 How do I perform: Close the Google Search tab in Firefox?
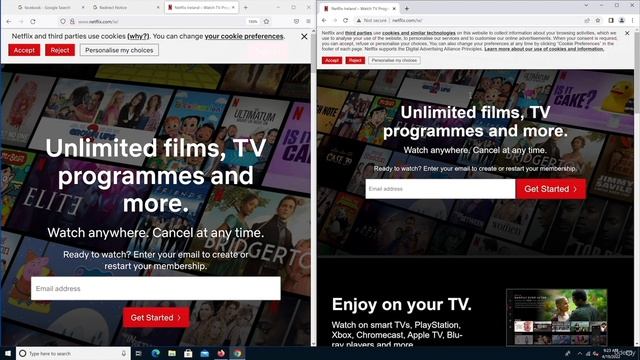pyautogui.click(x=83, y=7)
